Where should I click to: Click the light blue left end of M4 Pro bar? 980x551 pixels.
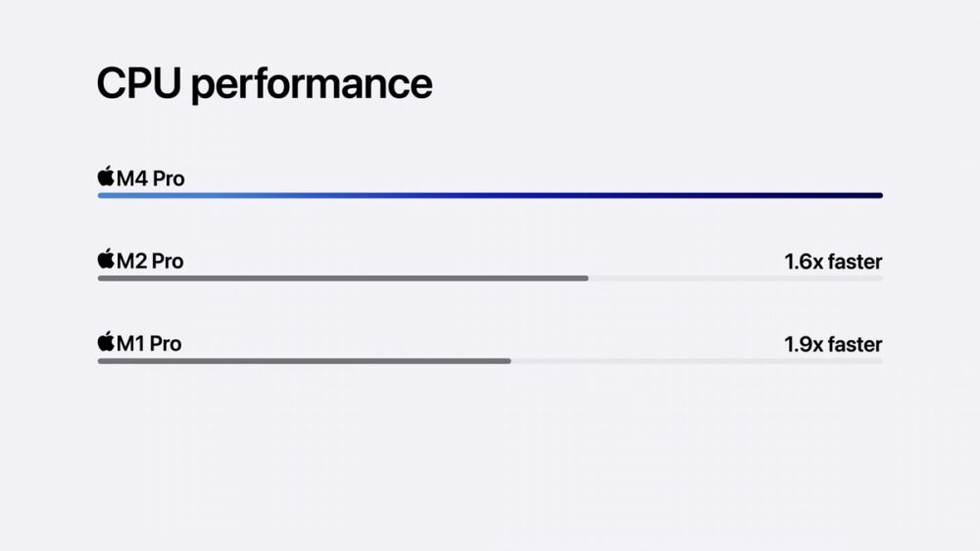106,195
